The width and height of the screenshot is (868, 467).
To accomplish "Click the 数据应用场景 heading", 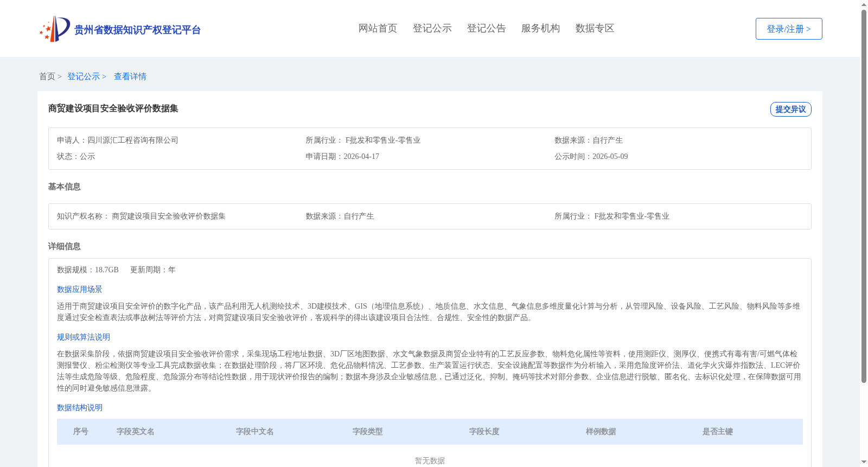I will click(80, 289).
